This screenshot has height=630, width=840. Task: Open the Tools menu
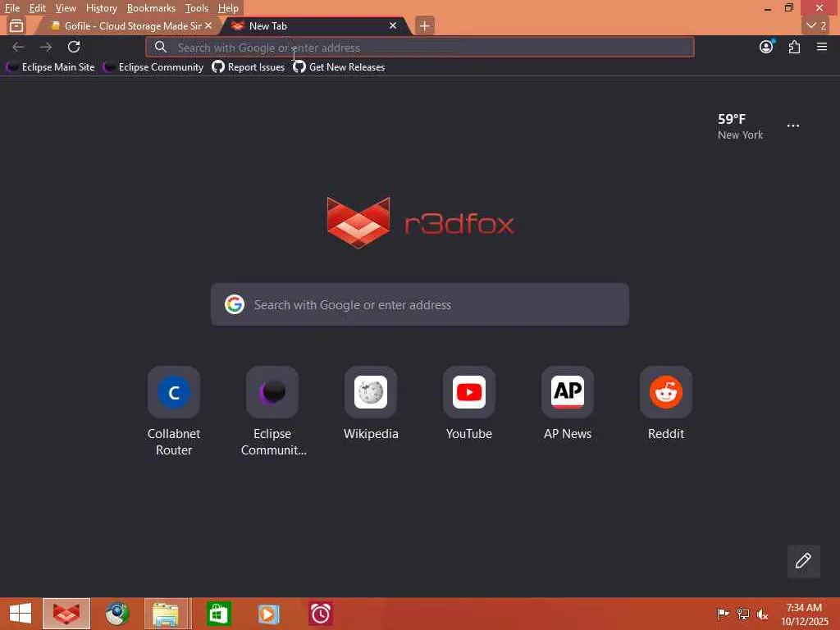coord(197,8)
